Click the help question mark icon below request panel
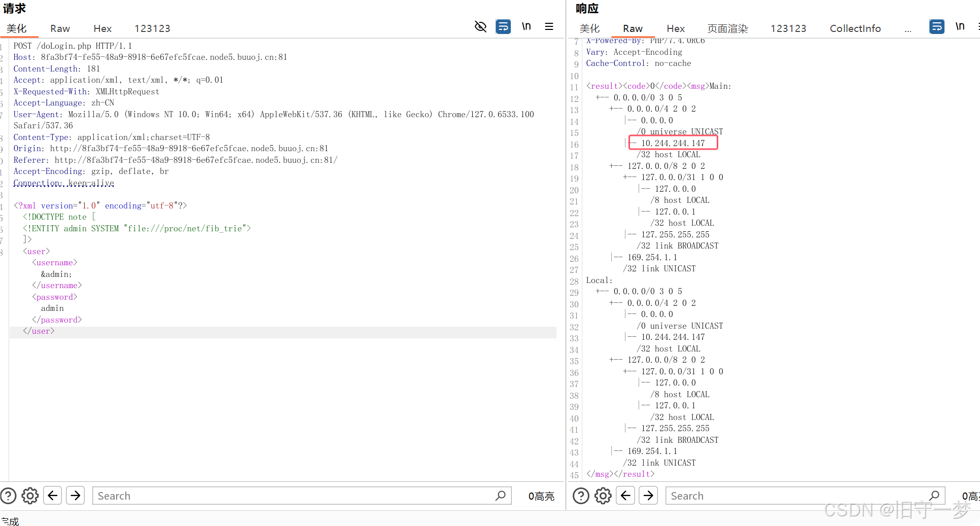The width and height of the screenshot is (980, 526). pyautogui.click(x=8, y=496)
